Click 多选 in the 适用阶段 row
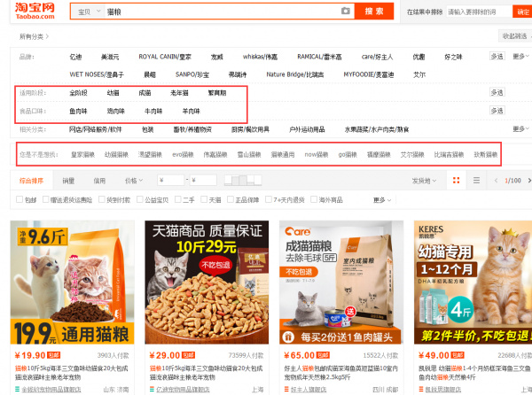The width and height of the screenshot is (532, 395). click(x=497, y=92)
